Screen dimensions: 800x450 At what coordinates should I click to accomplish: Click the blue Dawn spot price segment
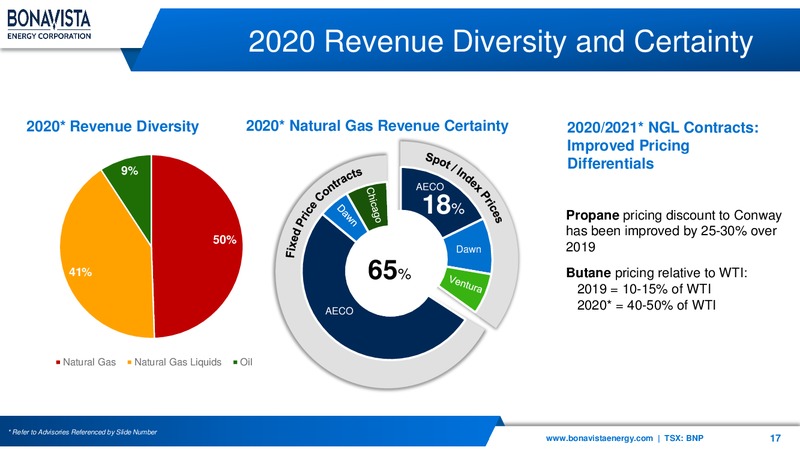(x=468, y=249)
